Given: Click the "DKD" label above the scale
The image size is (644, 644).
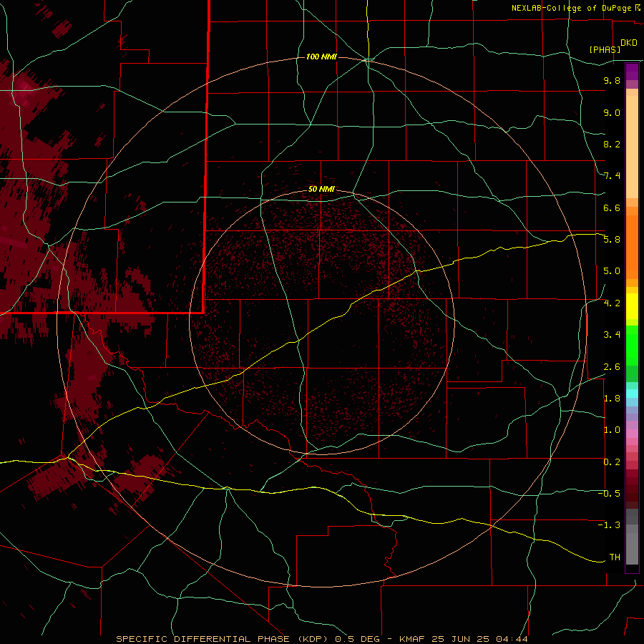Looking at the screenshot, I should (x=628, y=43).
